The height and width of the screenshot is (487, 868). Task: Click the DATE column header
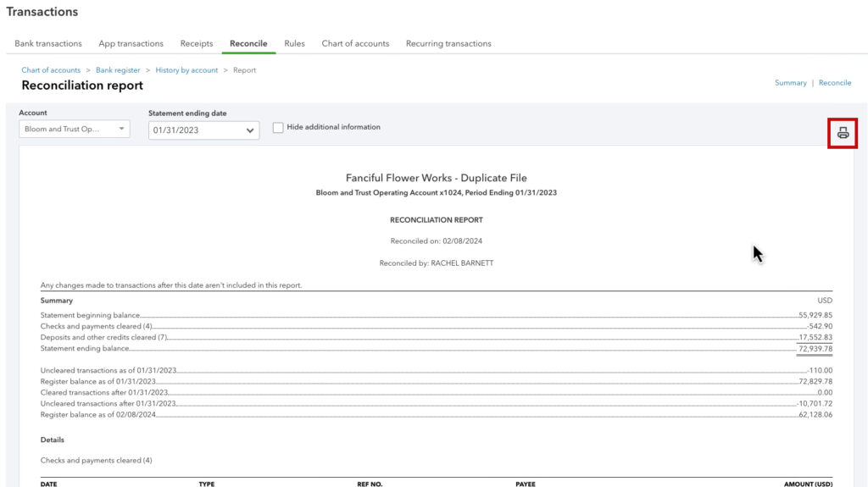[x=50, y=484]
